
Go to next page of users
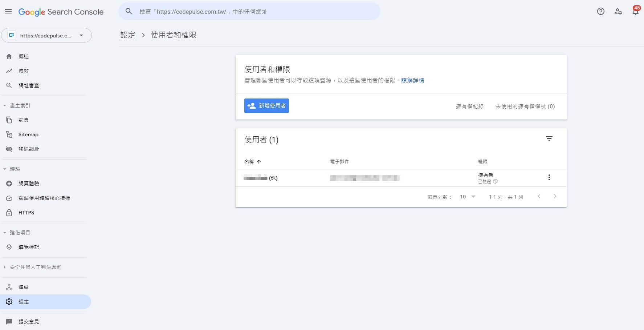tap(555, 197)
